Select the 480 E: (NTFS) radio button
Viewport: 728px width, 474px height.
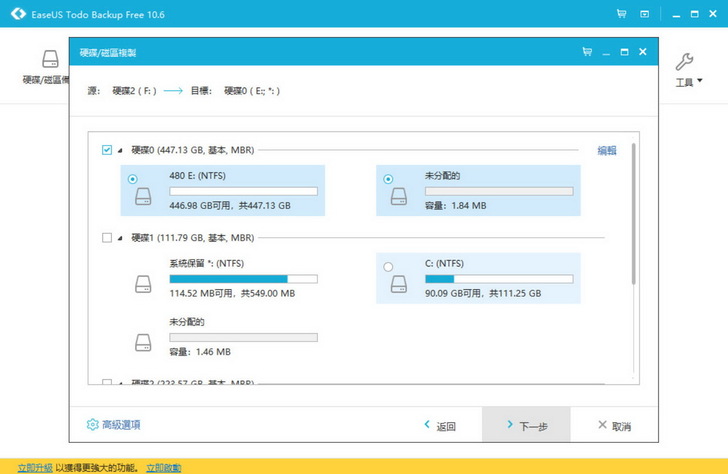(x=132, y=179)
